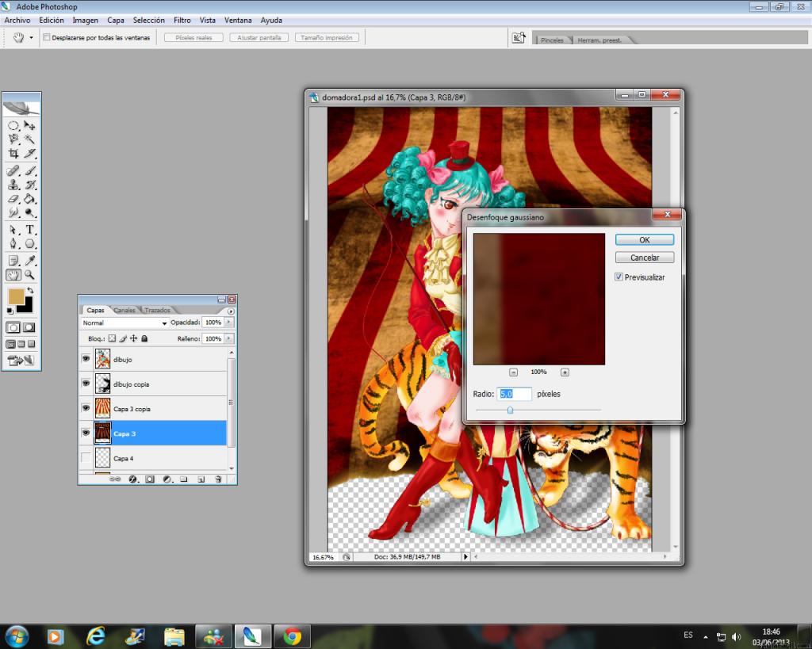Select the Crop tool
Screen dimensions: 812x649
[x=13, y=153]
